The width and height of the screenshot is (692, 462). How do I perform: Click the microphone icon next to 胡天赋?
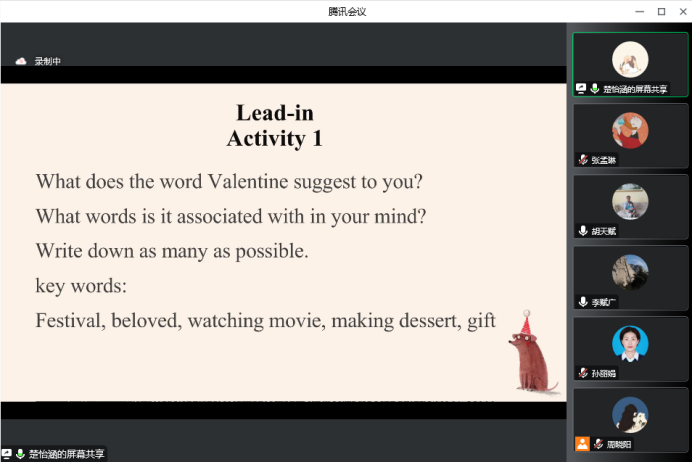pos(583,231)
